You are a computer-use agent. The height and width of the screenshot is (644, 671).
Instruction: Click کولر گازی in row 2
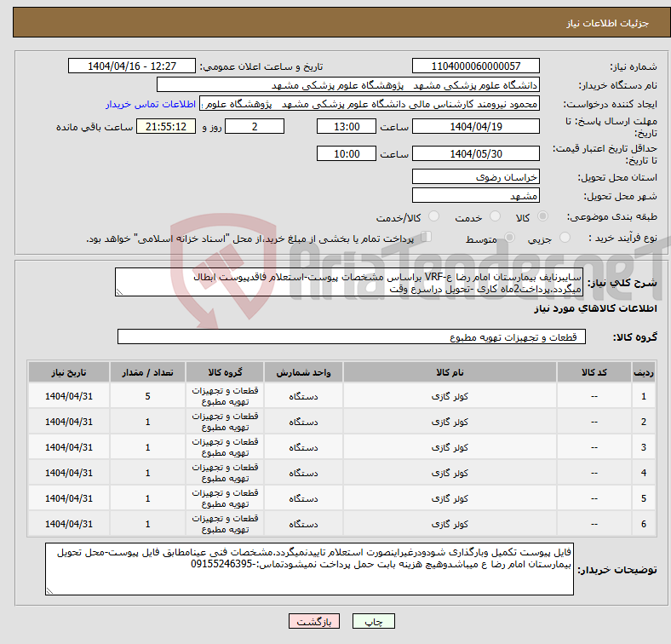[x=450, y=422]
